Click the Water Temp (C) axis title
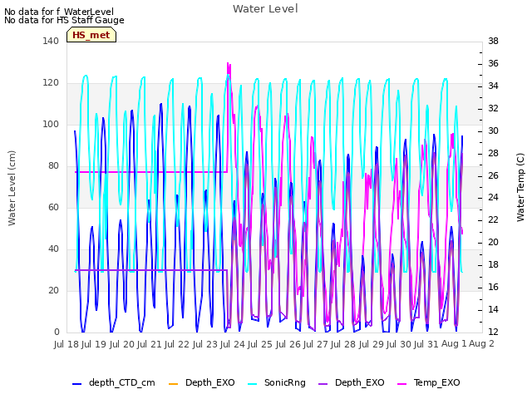532x399 pixels. coord(520,187)
